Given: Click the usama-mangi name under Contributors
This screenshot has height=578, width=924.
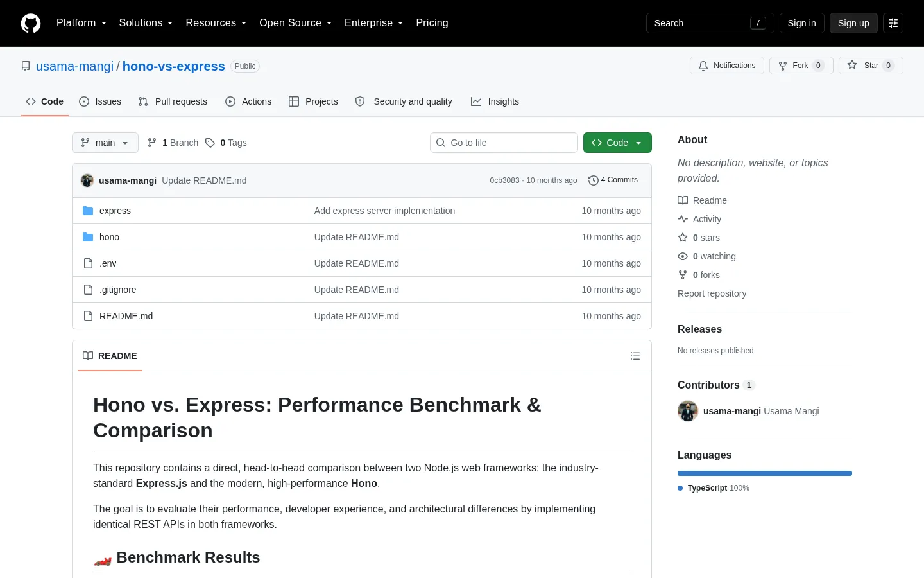Looking at the screenshot, I should point(732,411).
